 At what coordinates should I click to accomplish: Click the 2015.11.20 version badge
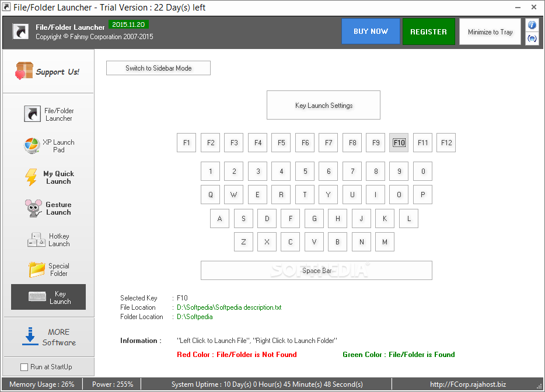point(128,24)
